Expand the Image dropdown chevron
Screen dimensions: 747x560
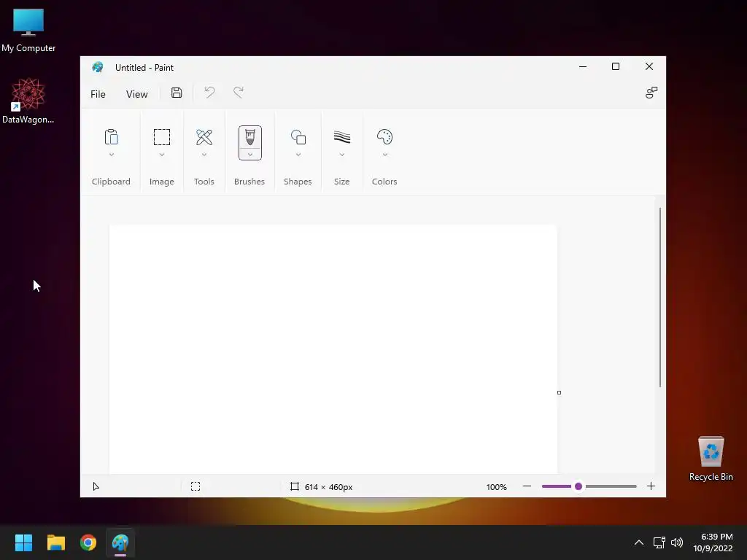[x=161, y=155]
